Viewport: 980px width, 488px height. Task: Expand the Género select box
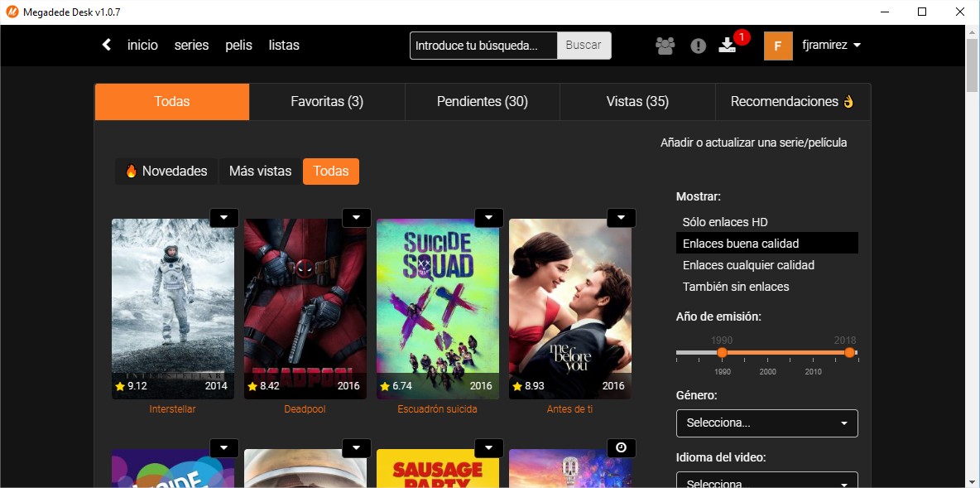767,423
